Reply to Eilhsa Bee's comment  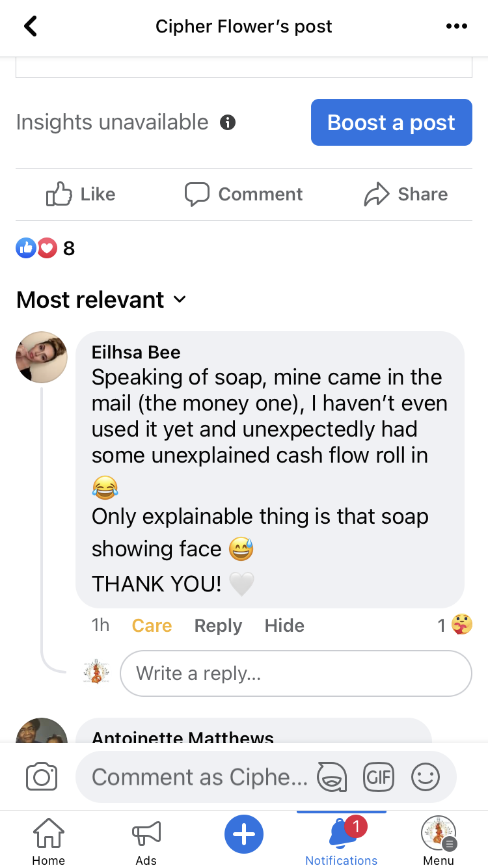(218, 625)
